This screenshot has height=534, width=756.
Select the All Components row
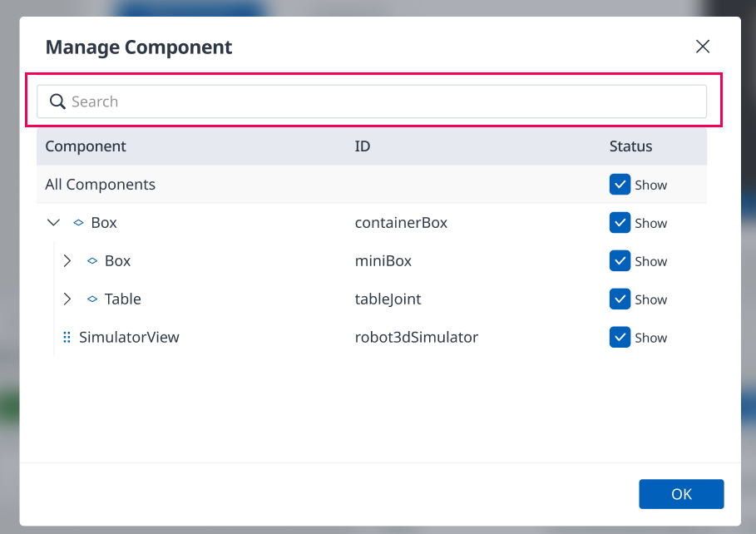(372, 185)
